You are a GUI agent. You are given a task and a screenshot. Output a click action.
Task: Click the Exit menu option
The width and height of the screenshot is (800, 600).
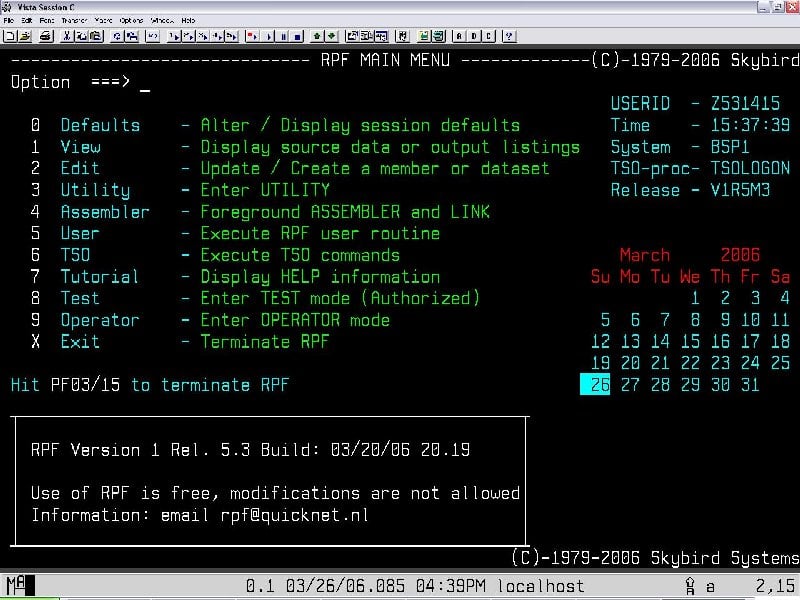[x=80, y=341]
